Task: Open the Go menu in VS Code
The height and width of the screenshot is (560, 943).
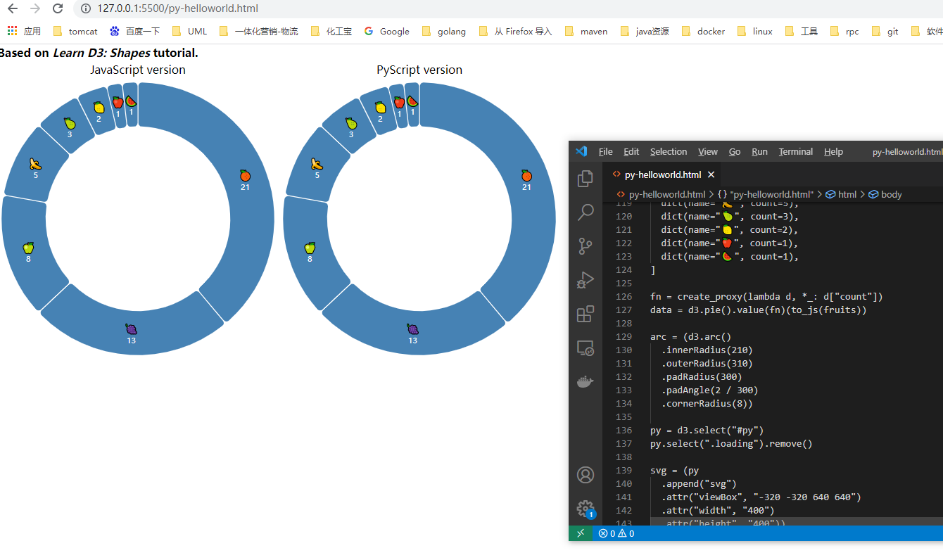Action: [734, 151]
